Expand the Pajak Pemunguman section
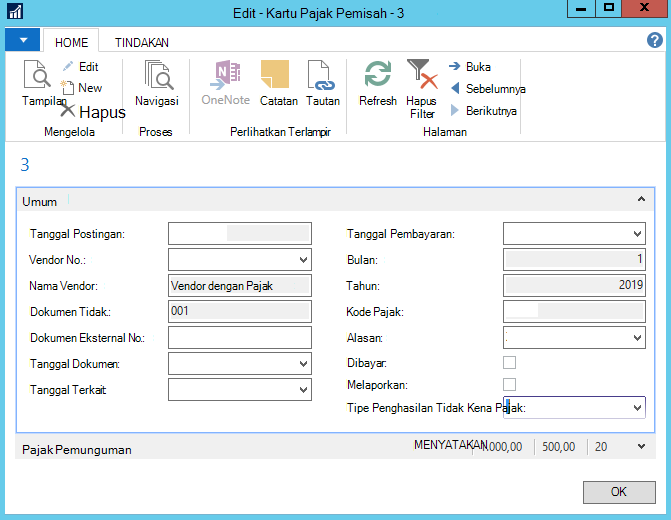Viewport: 671px width, 520px height. coord(641,446)
